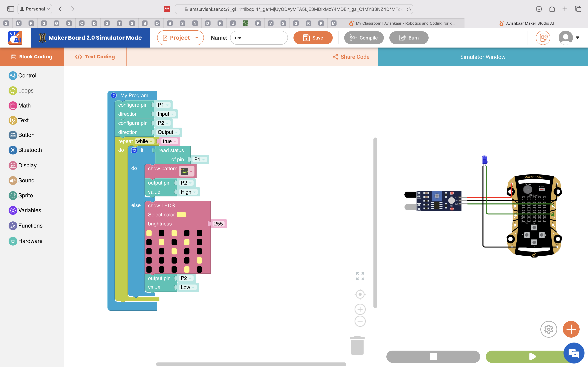Toggle bottom-right LED cell in matrix
588x367 pixels.
click(199, 269)
